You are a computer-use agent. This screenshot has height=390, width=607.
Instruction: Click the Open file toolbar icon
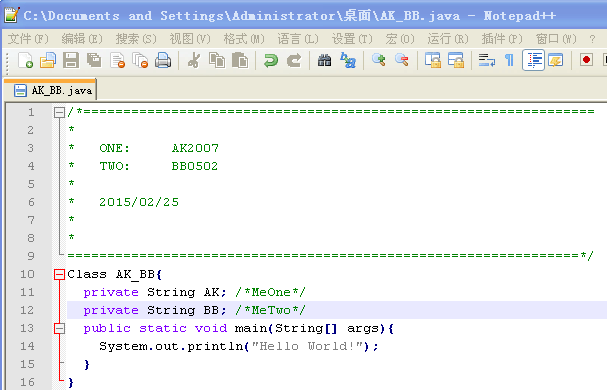click(48, 60)
